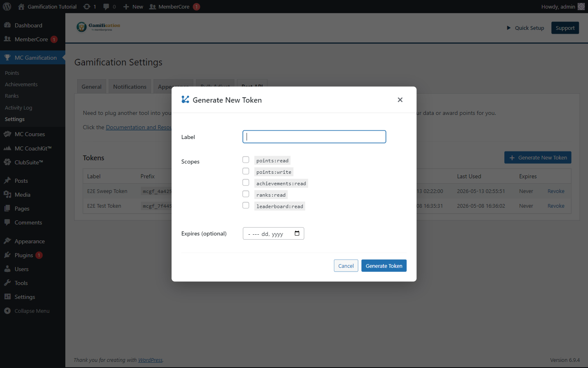Click the Expires date input field
The width and height of the screenshot is (588, 368).
coord(274,233)
